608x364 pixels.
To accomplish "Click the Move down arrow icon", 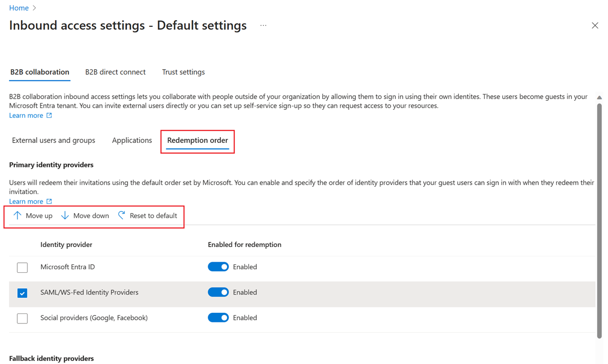I will click(65, 216).
